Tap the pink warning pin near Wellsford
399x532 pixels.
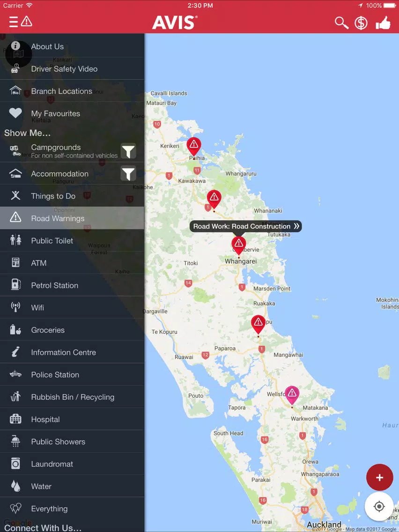pyautogui.click(x=292, y=395)
